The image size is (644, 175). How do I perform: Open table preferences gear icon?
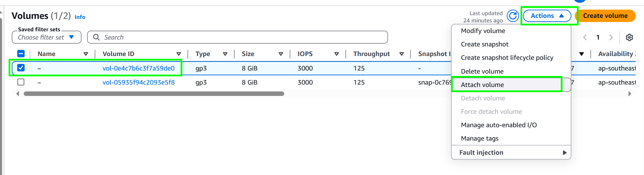click(x=629, y=37)
